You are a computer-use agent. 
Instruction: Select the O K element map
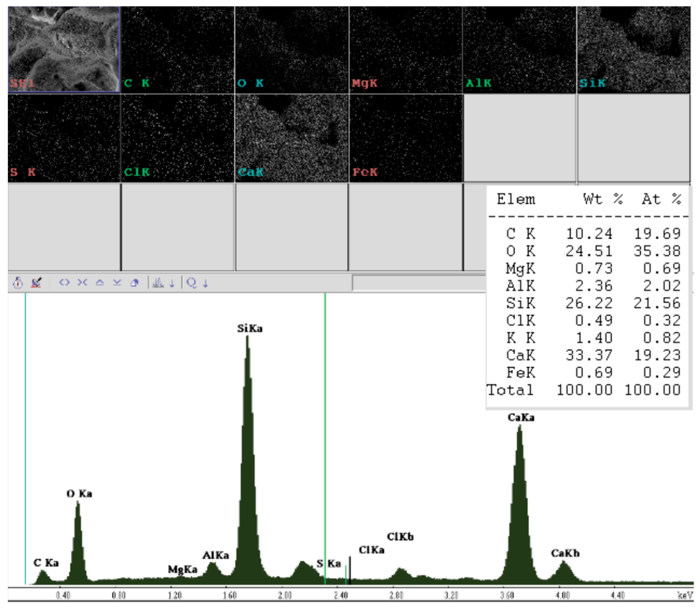pos(292,49)
